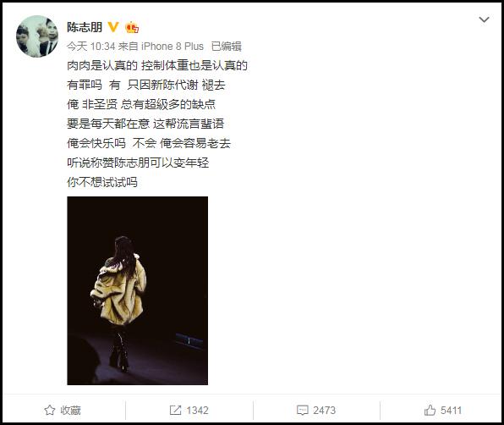The width and height of the screenshot is (504, 425).
Task: Expand the post options chevron menu
Action: [484, 19]
